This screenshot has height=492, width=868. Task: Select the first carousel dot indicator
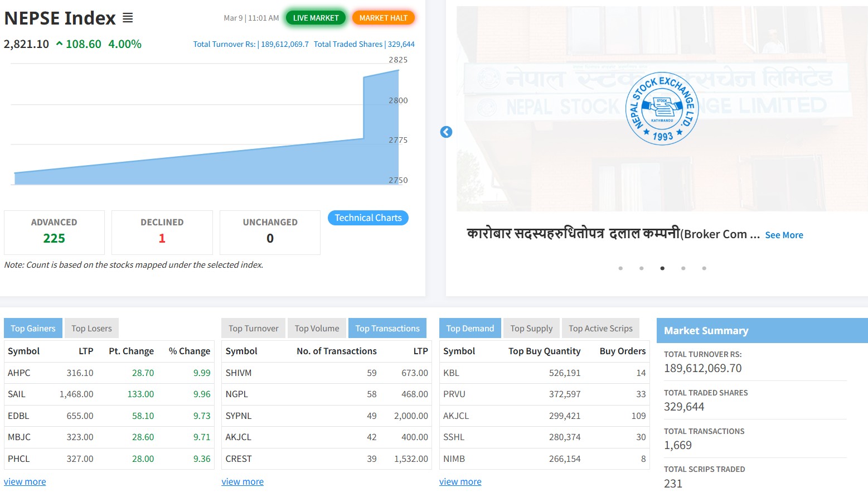(x=620, y=268)
